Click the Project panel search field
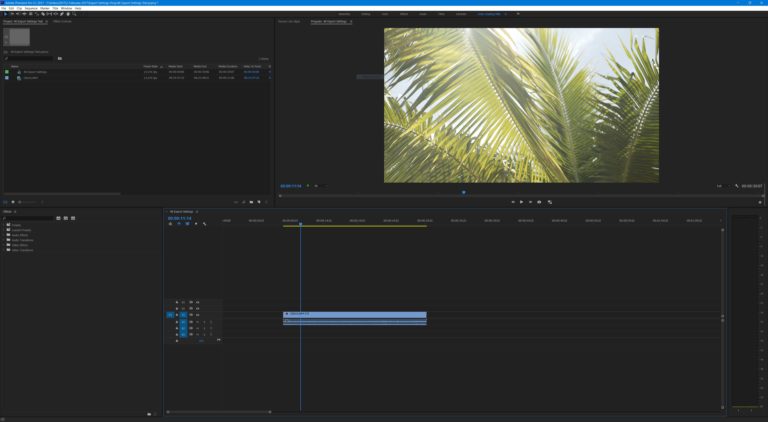768x422 pixels. coord(29,58)
